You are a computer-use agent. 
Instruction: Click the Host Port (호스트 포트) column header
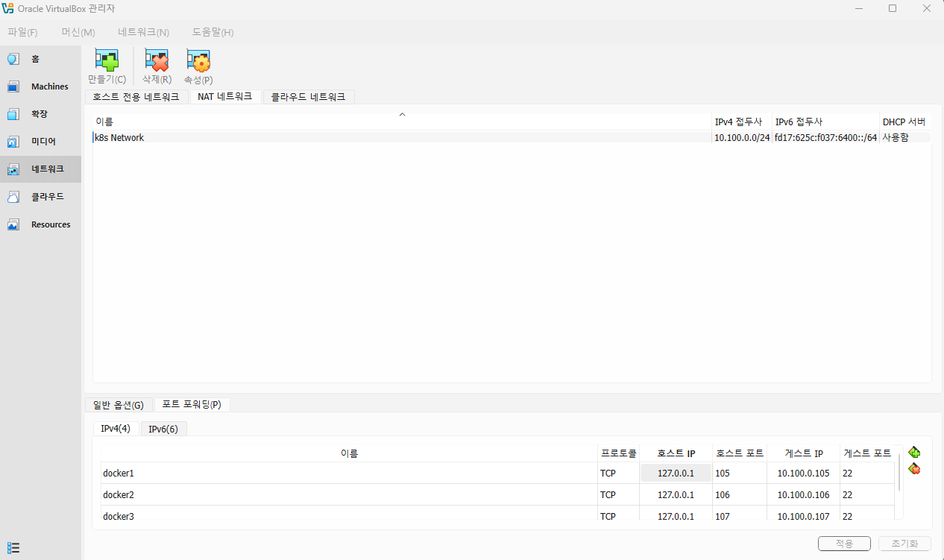click(740, 453)
